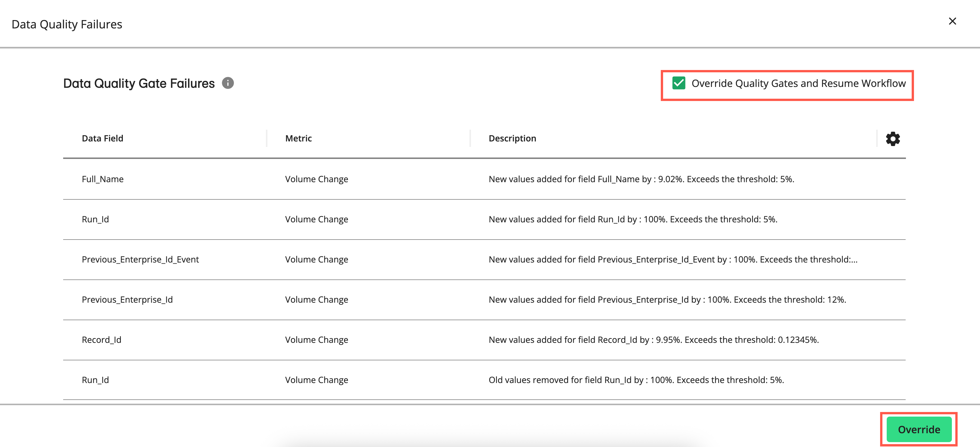Click Volume Change metric in Record_Id row
The height and width of the screenshot is (447, 980).
click(x=316, y=340)
